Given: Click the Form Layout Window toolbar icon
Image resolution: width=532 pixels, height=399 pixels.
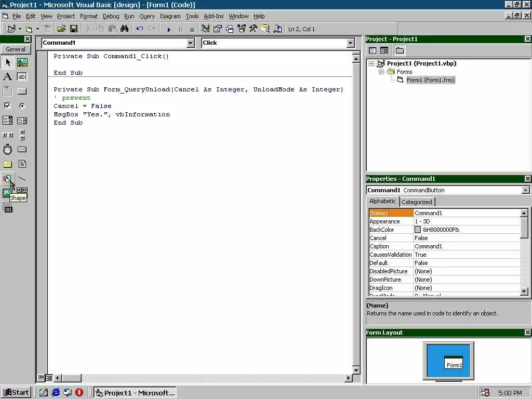Looking at the screenshot, I should 230,29.
